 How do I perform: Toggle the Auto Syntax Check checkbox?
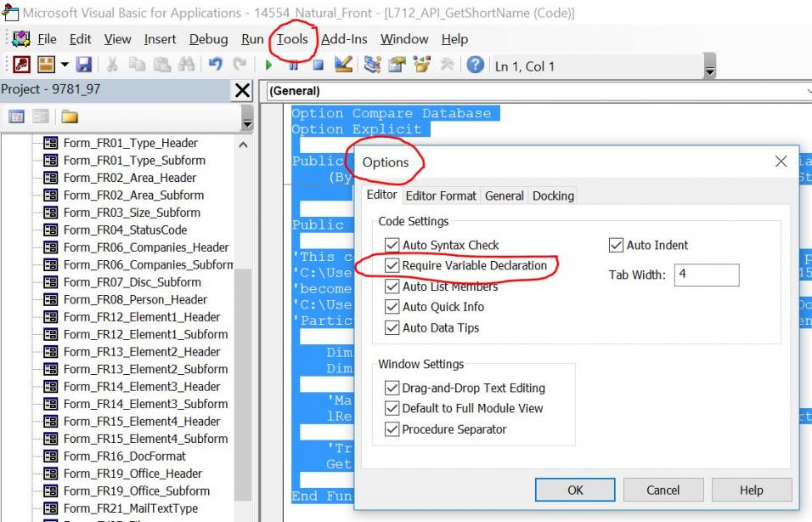click(392, 245)
